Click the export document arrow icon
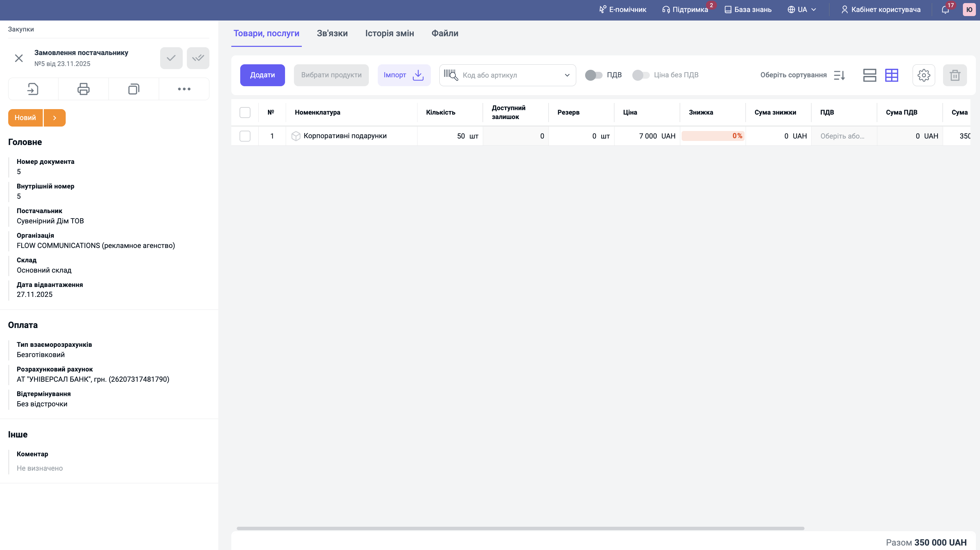Screen dimensions: 980x550 pyautogui.click(x=33, y=89)
